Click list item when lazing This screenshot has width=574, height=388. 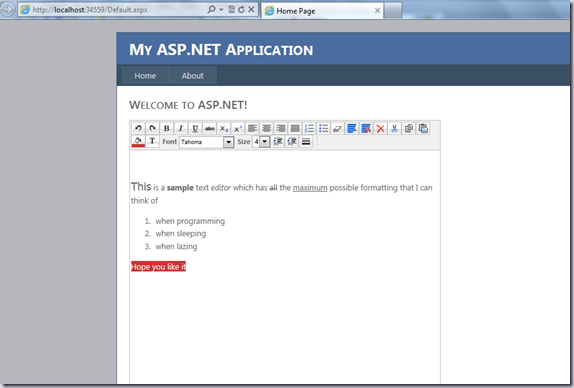pyautogui.click(x=176, y=246)
